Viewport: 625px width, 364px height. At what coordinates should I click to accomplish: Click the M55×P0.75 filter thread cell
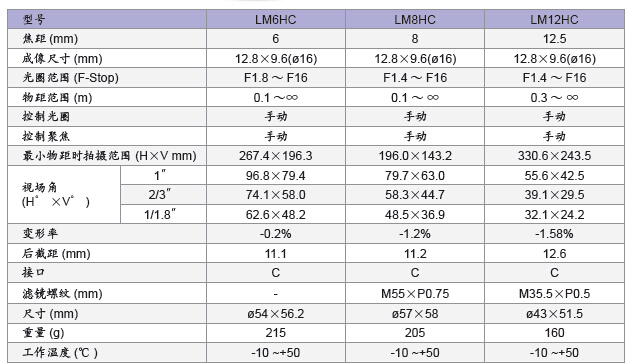[415, 293]
